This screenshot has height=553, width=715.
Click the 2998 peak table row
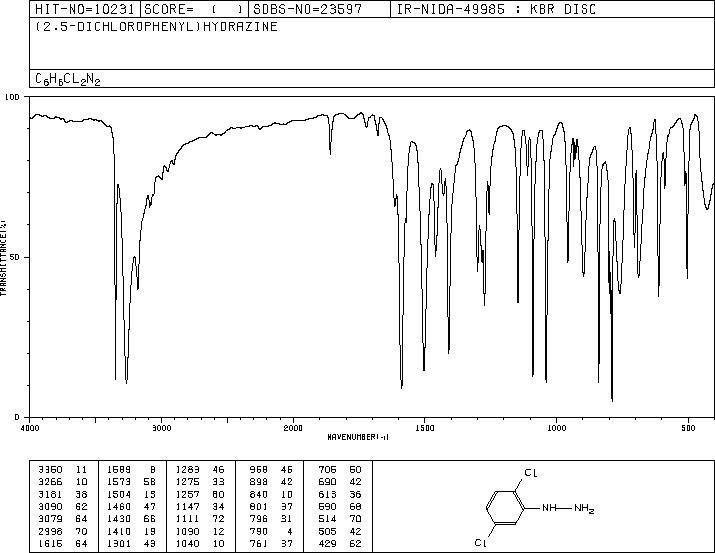tap(63, 531)
